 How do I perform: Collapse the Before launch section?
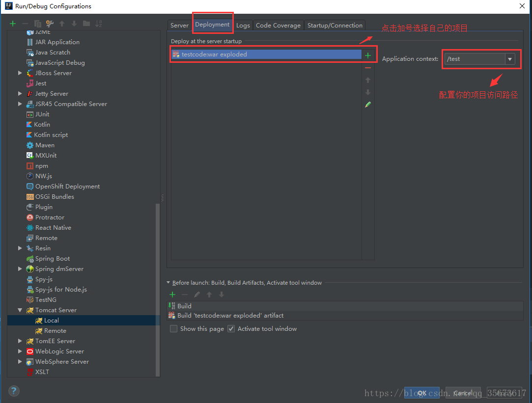[168, 282]
